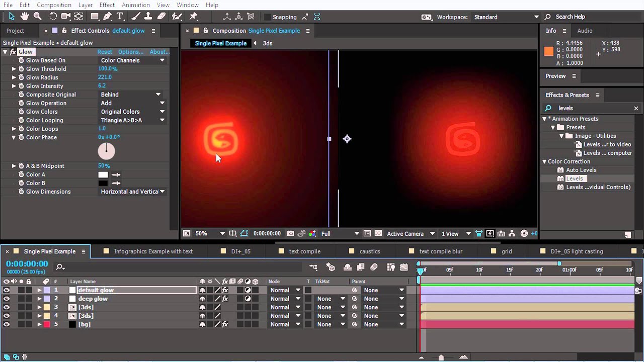Click the Reset link for Glow
644x362 pixels.
coord(105,52)
